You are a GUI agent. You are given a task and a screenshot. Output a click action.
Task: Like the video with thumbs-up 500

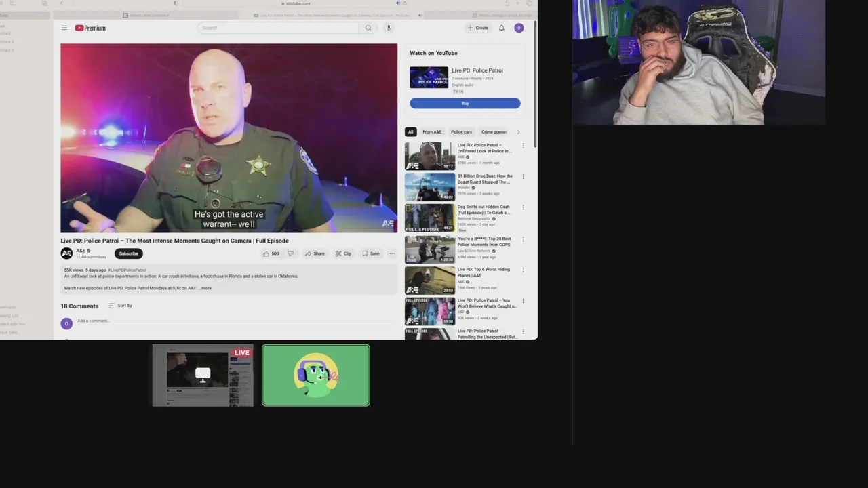click(x=271, y=253)
